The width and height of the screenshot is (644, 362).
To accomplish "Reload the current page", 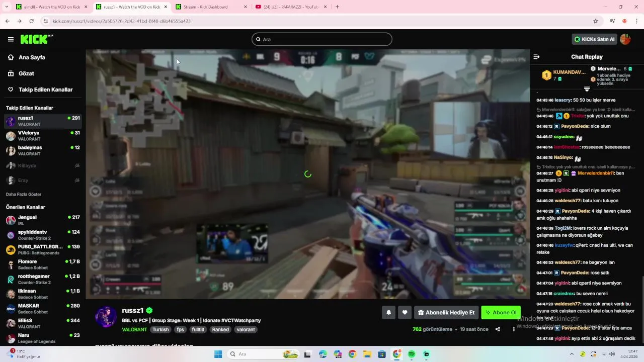I will (x=31, y=21).
